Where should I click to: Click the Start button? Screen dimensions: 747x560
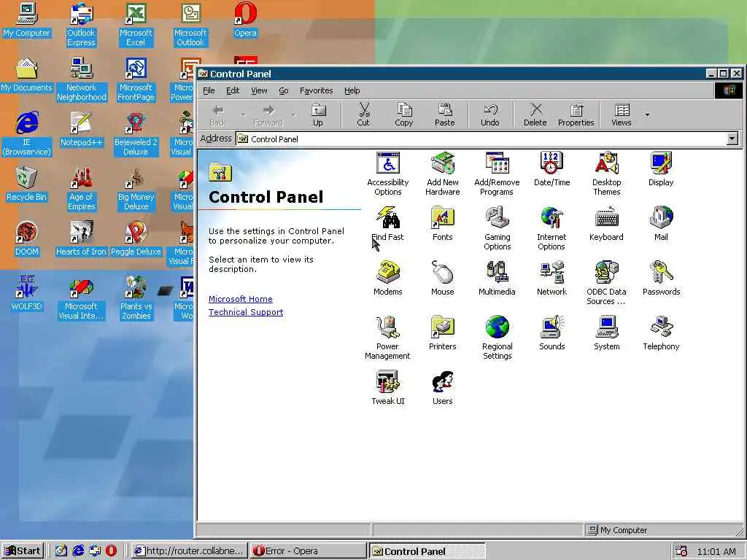click(23, 551)
